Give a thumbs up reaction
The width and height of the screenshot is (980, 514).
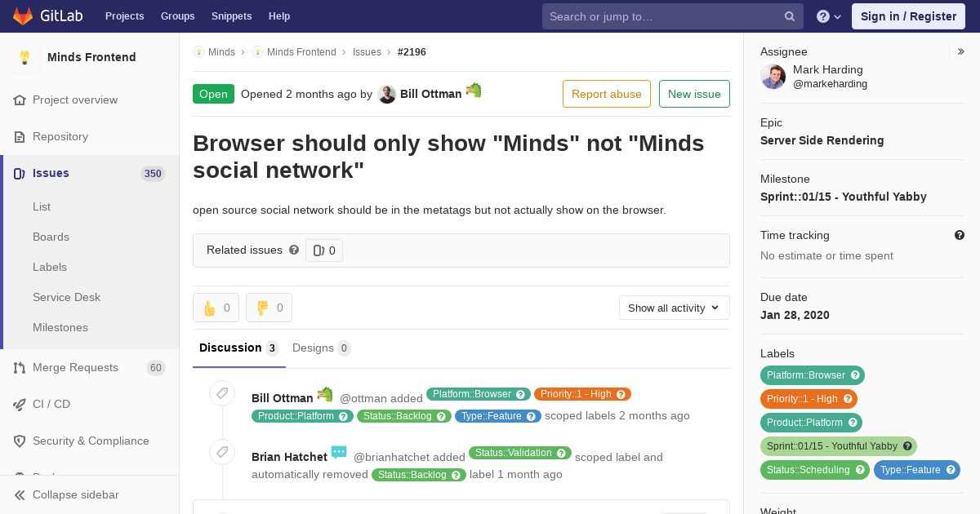click(x=216, y=308)
